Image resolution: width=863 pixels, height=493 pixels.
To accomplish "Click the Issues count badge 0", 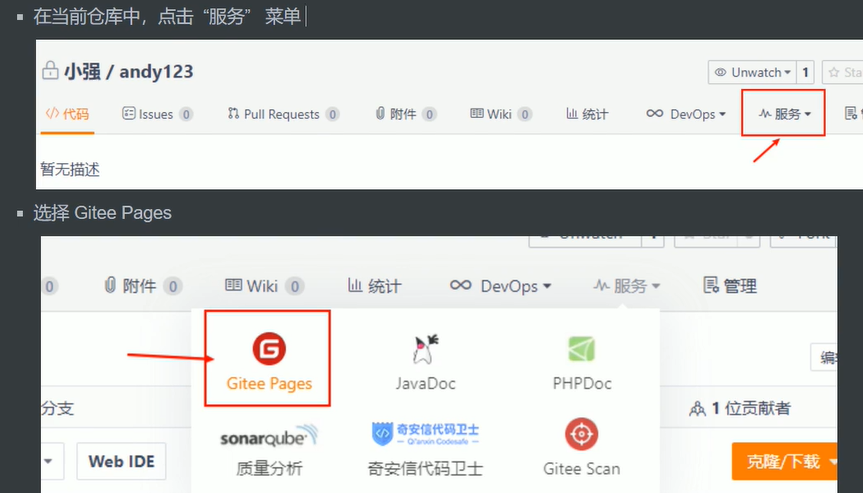I will (186, 114).
